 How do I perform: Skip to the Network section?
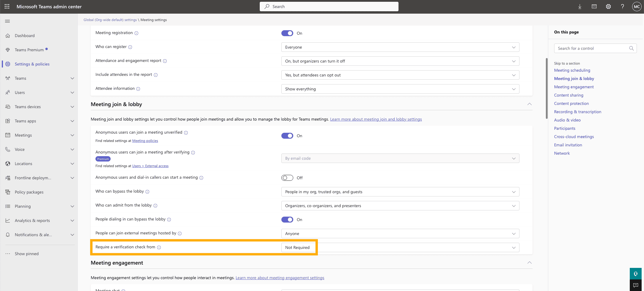click(x=562, y=153)
